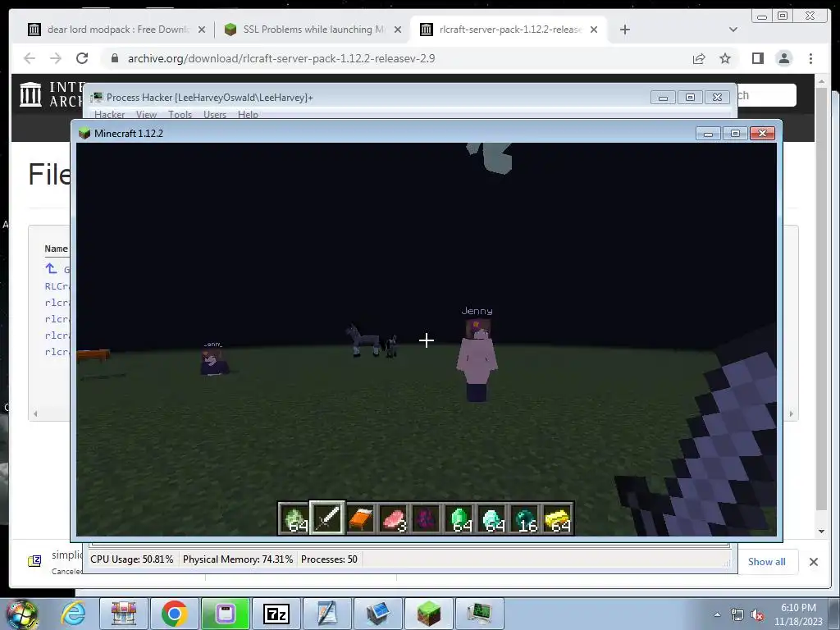Viewport: 840px width, 630px height.
Task: Open Internet Explorer from the taskbar
Action: click(x=73, y=614)
